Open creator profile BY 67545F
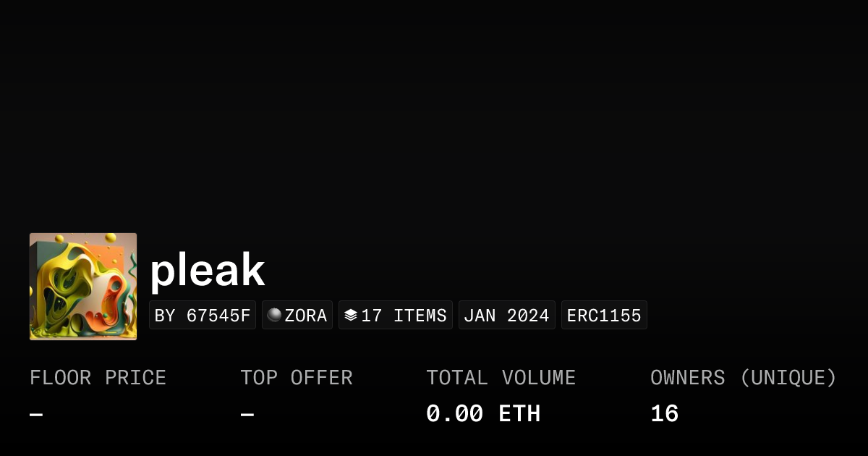Image resolution: width=868 pixels, height=456 pixels. pos(203,316)
